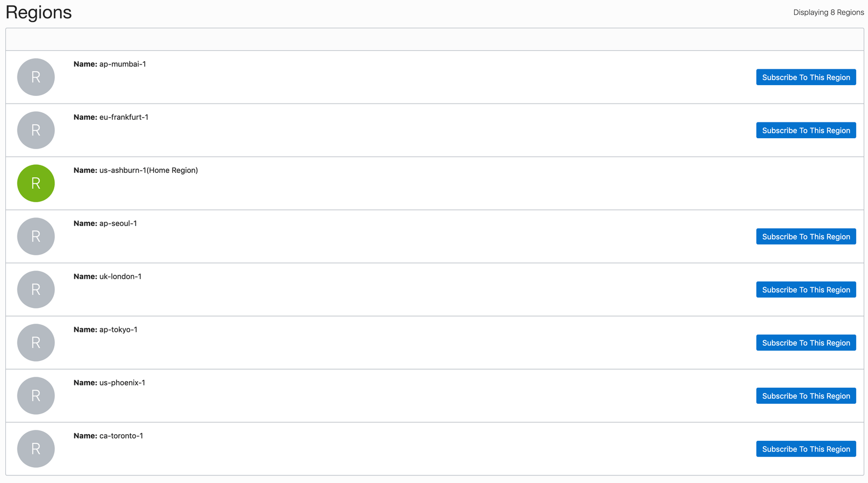Click the us-ashburn-1(Home Region) name text
Viewport: 868px width, 483px height.
[148, 170]
